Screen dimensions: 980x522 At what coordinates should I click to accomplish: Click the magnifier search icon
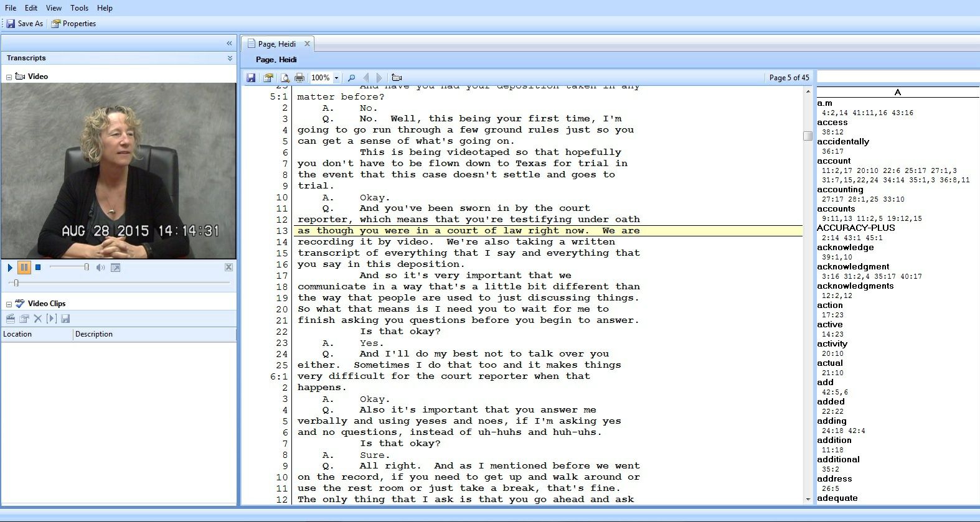(352, 78)
